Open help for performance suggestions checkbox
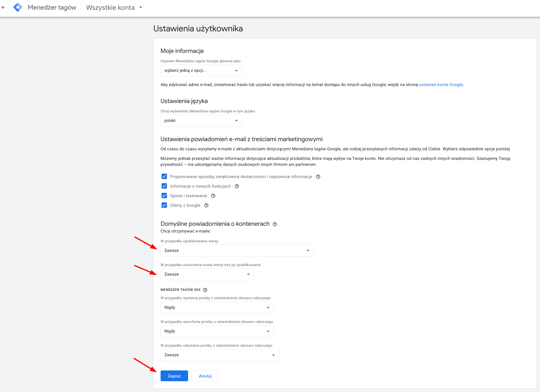The width and height of the screenshot is (540, 392). 318,177
